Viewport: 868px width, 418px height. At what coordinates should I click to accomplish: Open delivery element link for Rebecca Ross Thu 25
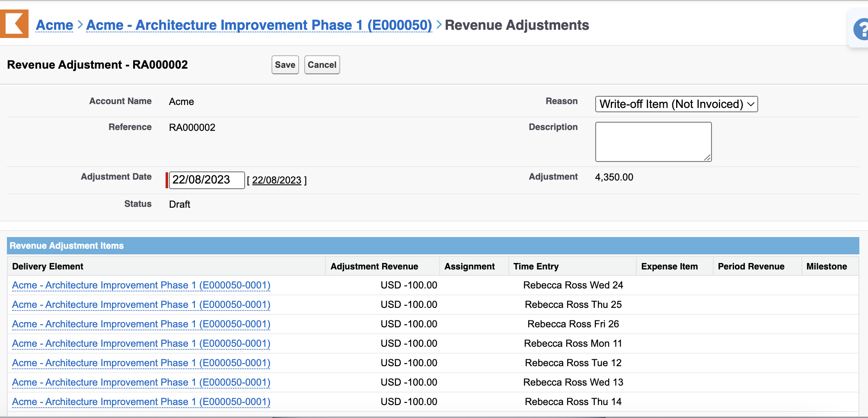[x=141, y=305]
